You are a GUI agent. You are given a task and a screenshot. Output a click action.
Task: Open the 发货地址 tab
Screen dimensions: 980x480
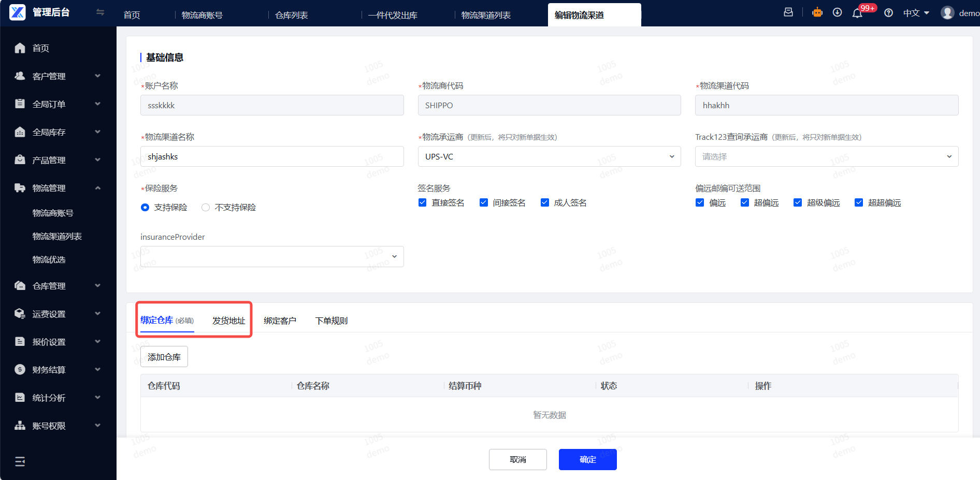(x=228, y=321)
